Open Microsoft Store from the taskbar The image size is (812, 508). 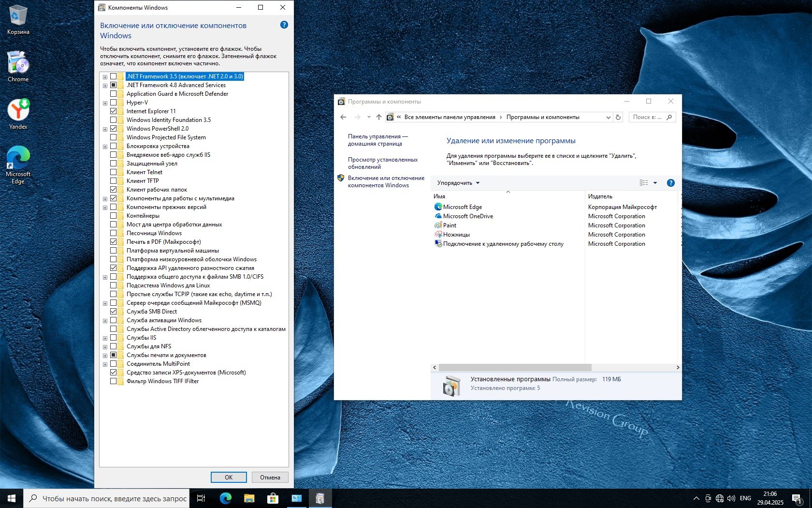point(273,498)
